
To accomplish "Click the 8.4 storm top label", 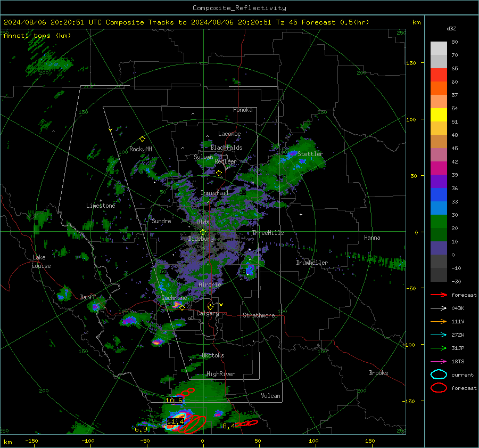I will click(228, 426).
